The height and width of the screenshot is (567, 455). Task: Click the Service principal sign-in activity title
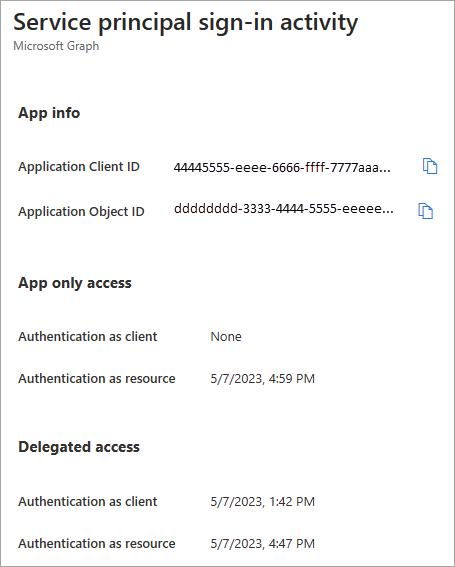[x=186, y=22]
